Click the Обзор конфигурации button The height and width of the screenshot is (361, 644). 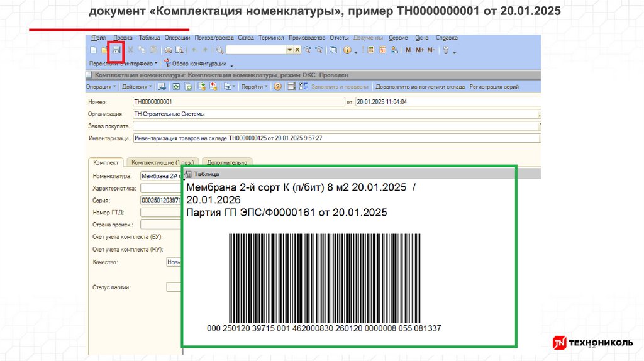pyautogui.click(x=196, y=64)
